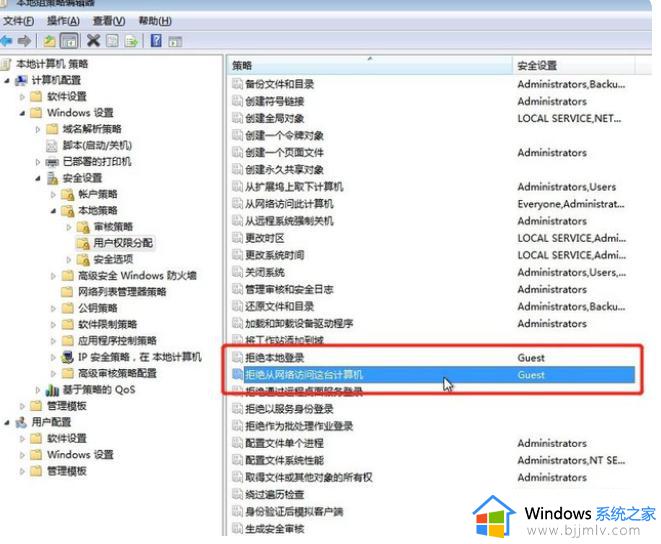Viewport: 661px width, 544px height.
Task: Select policy 创建永久共享对象
Action: (285, 170)
